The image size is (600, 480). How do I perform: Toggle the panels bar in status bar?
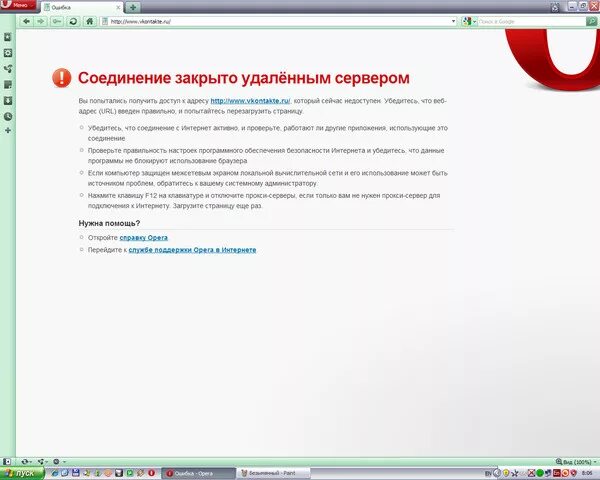tap(7, 462)
